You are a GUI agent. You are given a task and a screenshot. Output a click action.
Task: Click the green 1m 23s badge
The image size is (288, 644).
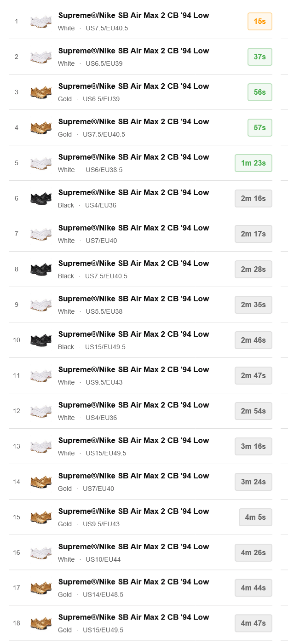pos(253,163)
